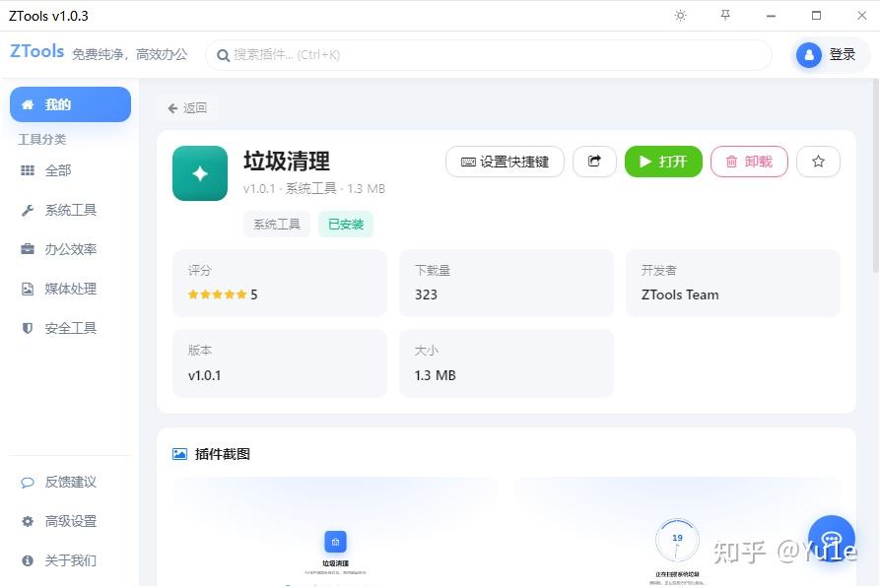880x588 pixels.
Task: Uninstall plugin with 卸载 button
Action: (749, 162)
